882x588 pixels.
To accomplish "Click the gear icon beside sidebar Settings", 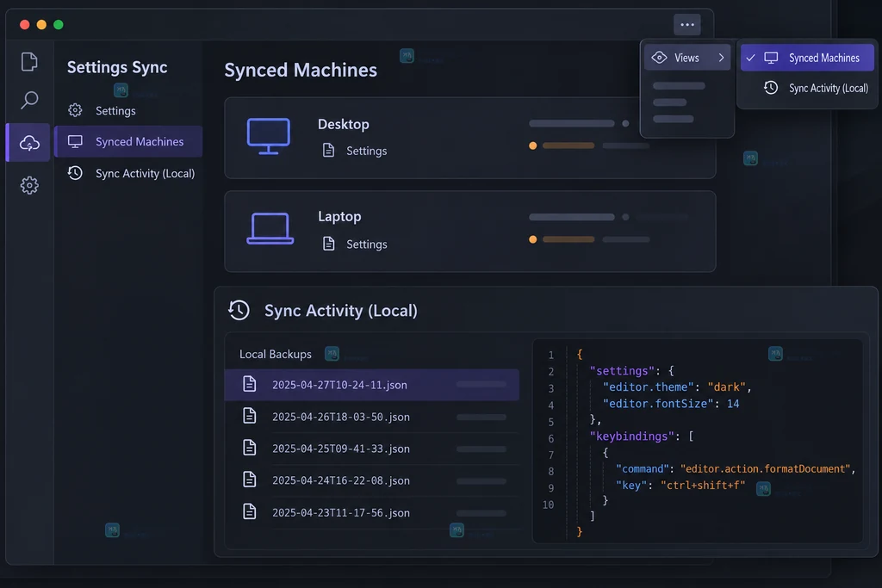I will coord(75,110).
